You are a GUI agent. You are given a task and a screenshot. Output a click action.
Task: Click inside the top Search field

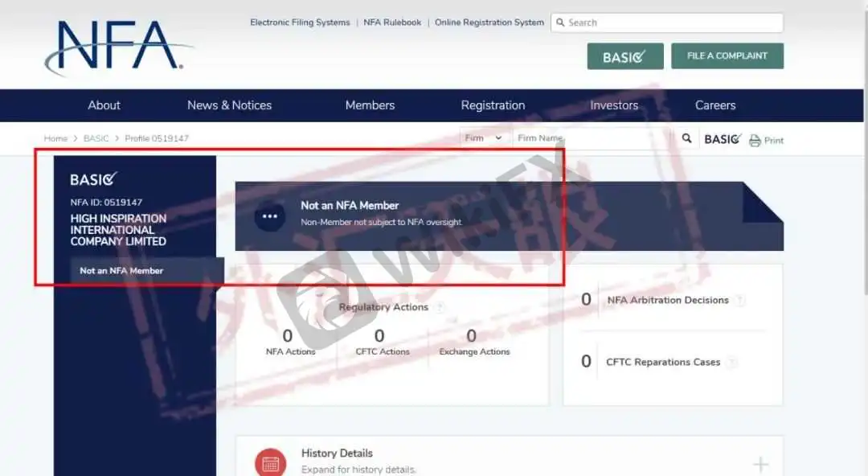click(667, 23)
